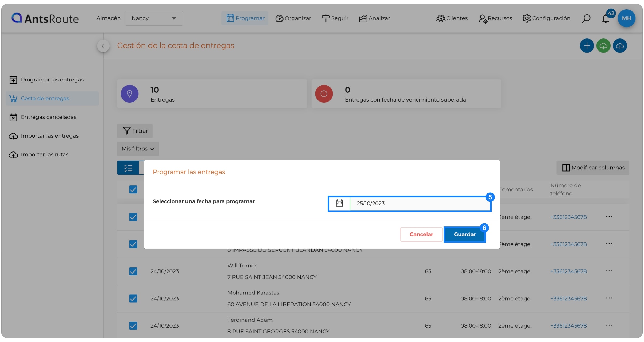Image resolution: width=644 pixels, height=342 pixels.
Task: Open the MH user avatar menu
Action: click(626, 18)
